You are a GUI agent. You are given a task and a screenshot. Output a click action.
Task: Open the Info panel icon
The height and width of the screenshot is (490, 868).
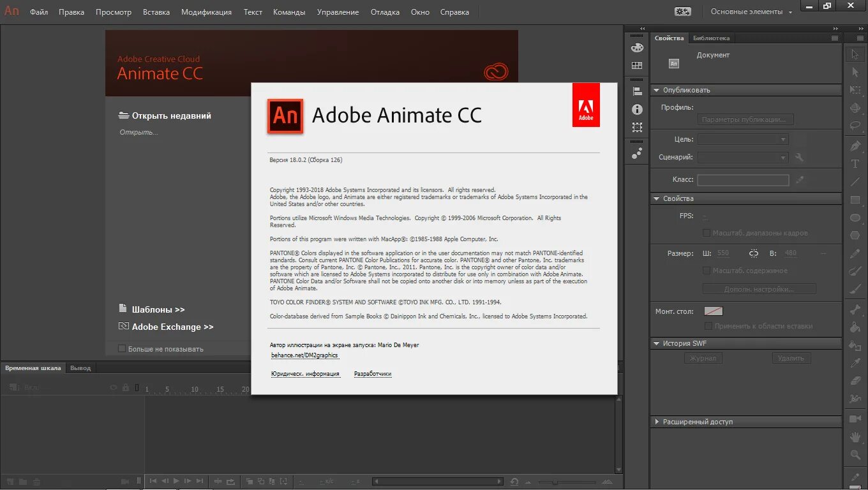(x=637, y=110)
